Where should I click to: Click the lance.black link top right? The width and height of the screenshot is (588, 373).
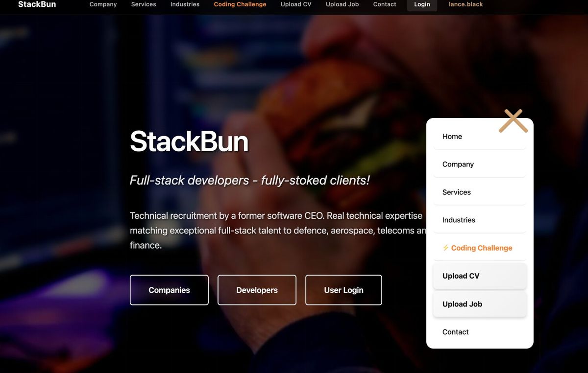click(465, 4)
